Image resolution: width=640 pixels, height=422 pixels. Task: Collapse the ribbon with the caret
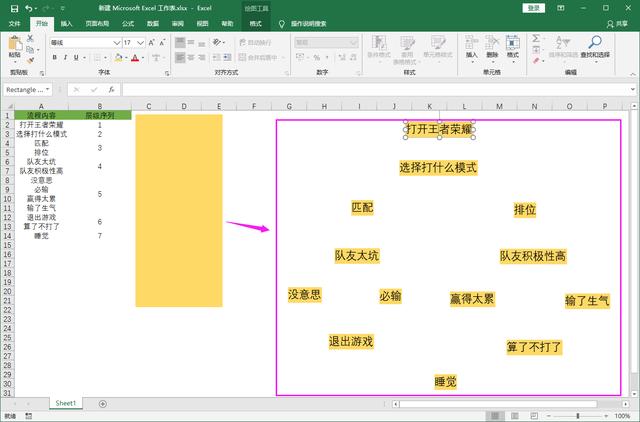tap(633, 74)
